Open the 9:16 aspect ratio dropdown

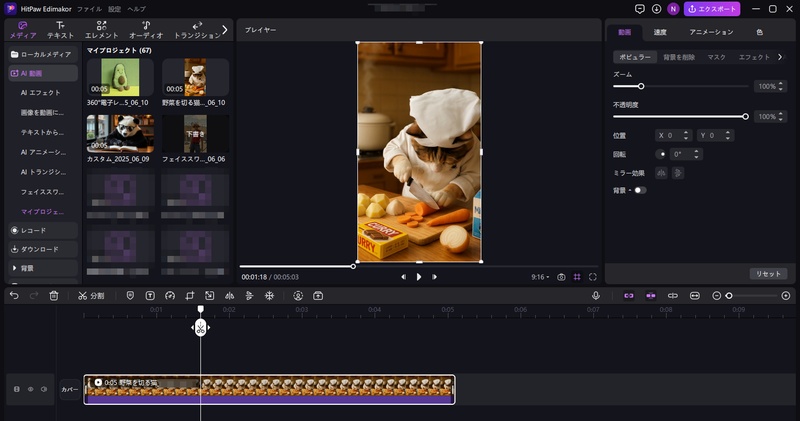coord(541,276)
